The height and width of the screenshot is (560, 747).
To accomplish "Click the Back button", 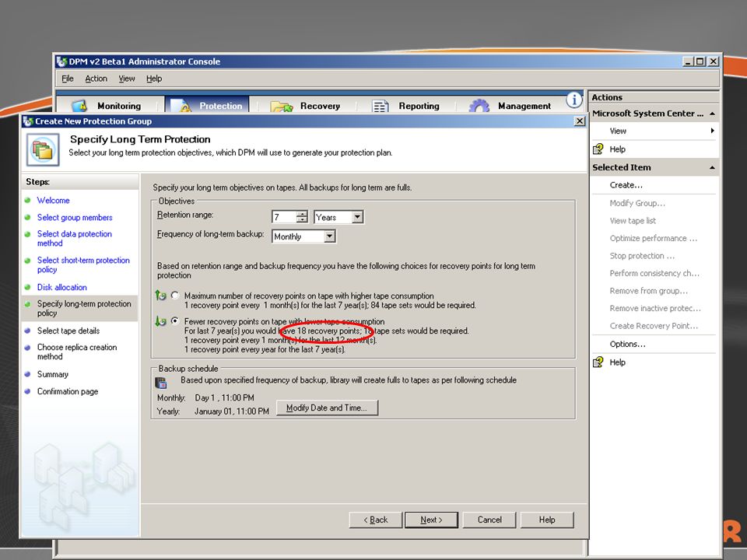I will tap(375, 520).
